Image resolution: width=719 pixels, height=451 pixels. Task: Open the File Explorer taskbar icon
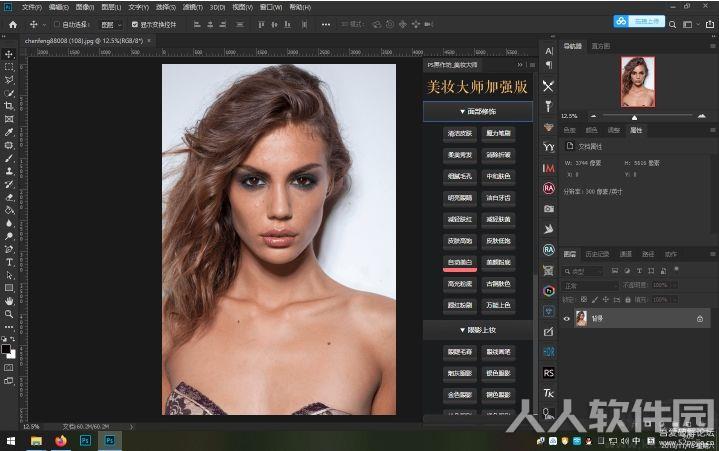[36, 441]
